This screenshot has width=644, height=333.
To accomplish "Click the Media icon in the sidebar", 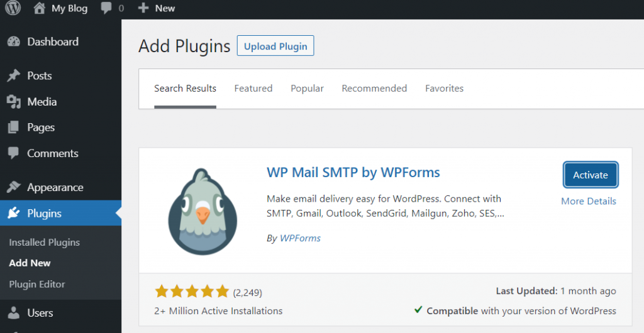I will tap(14, 102).
